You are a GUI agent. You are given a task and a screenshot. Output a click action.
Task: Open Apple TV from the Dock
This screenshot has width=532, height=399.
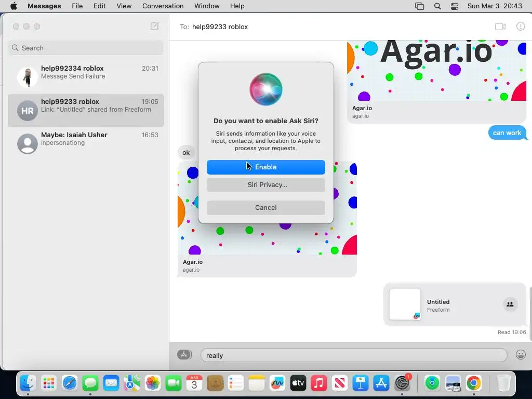coord(298,383)
